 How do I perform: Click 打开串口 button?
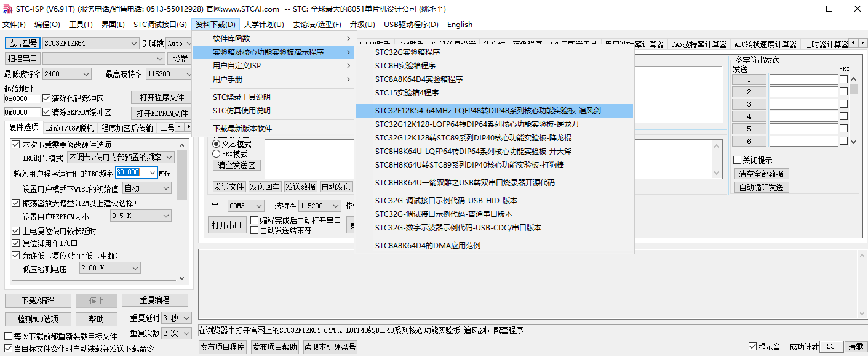(x=227, y=225)
